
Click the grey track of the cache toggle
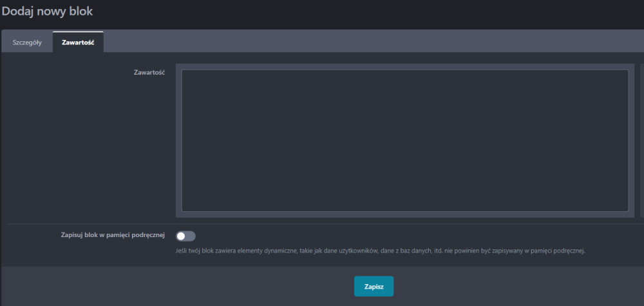pos(191,236)
